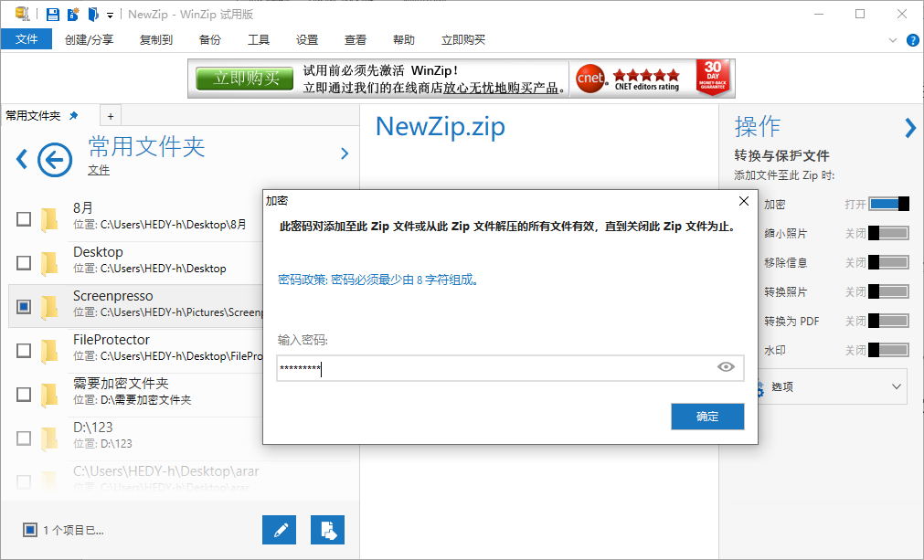Expand the 选项 dropdown
This screenshot has height=560, width=924.
pyautogui.click(x=897, y=386)
